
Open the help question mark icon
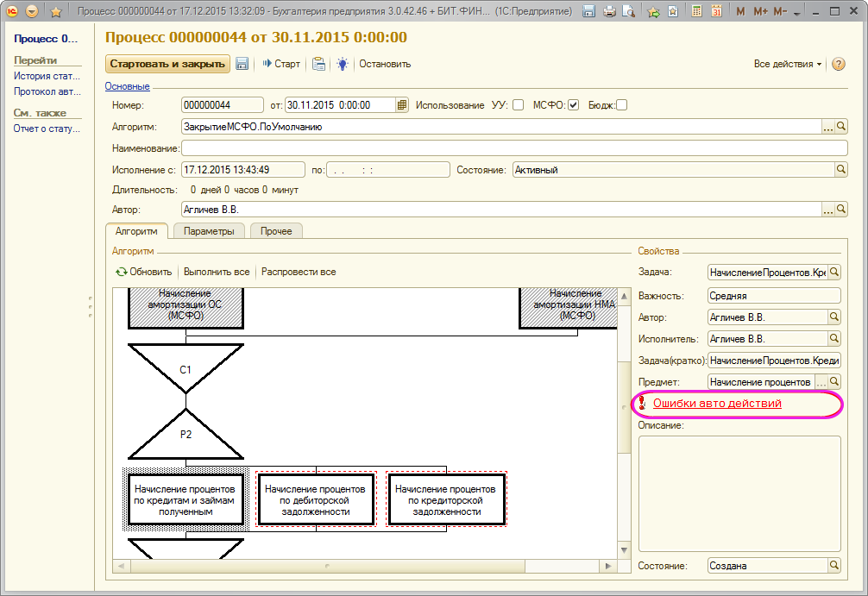pos(838,65)
